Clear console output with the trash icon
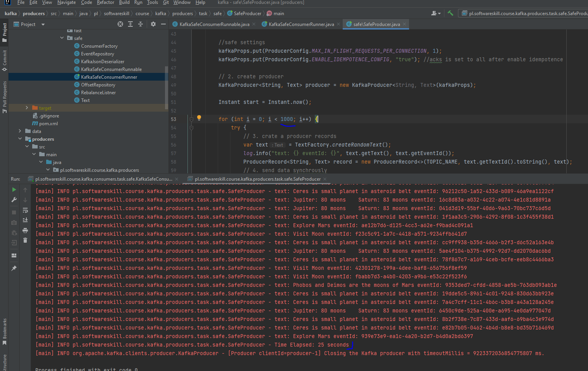This screenshot has height=371, width=588. click(x=25, y=241)
